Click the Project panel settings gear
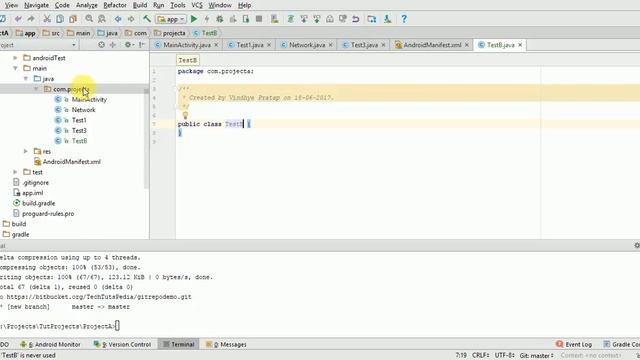 coord(128,45)
